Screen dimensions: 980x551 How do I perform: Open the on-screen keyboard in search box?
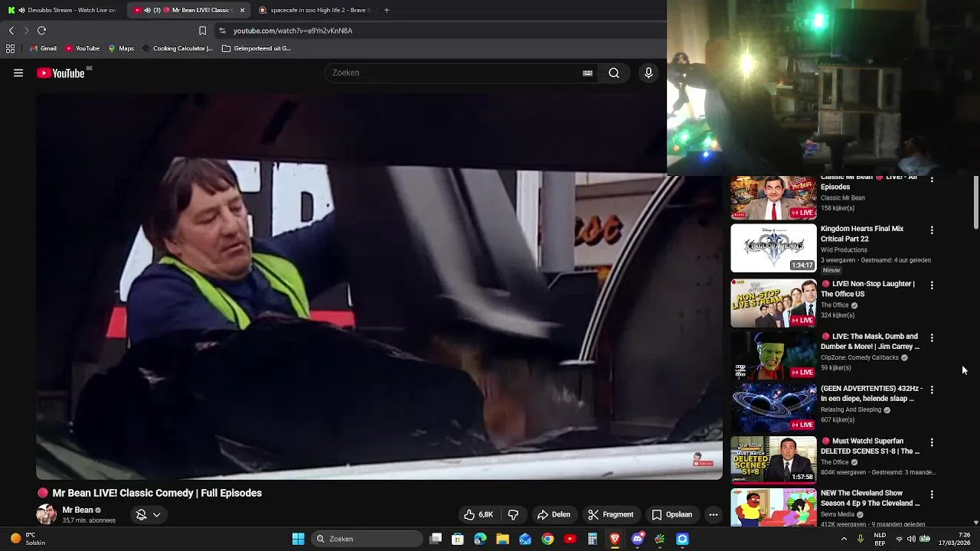[587, 73]
